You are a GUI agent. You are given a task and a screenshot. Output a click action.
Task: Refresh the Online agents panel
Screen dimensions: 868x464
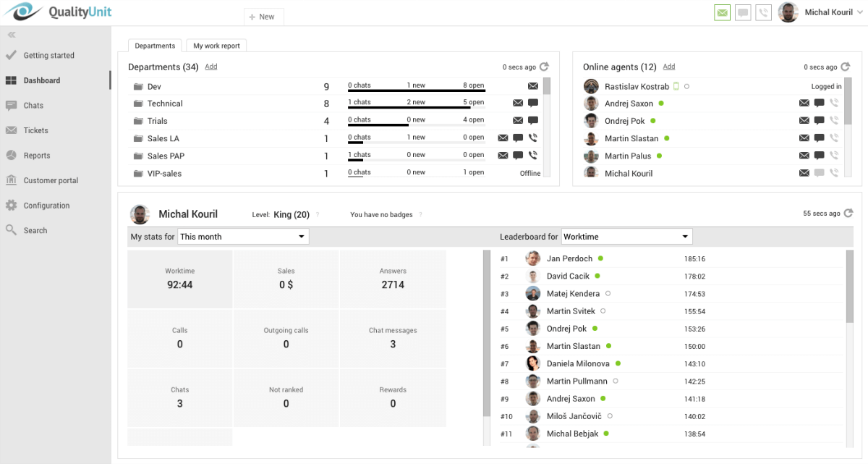click(x=847, y=66)
